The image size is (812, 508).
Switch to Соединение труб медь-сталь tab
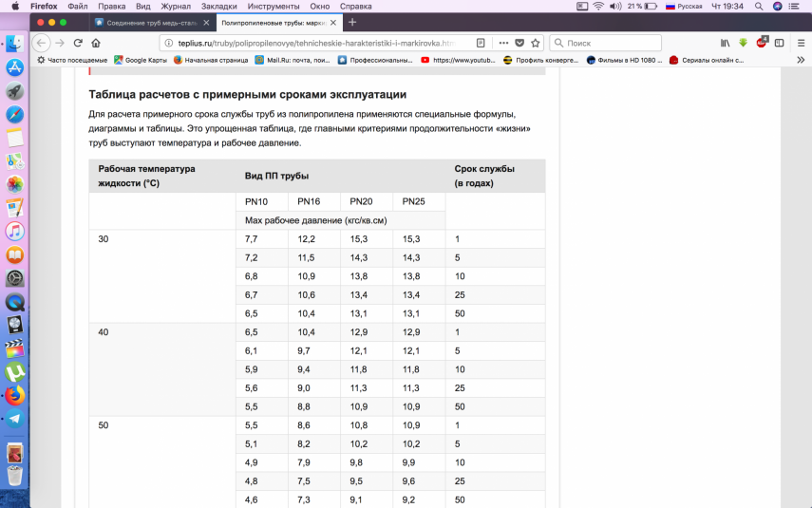(x=152, y=23)
